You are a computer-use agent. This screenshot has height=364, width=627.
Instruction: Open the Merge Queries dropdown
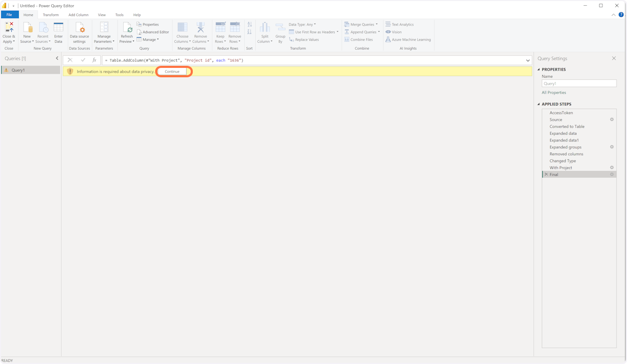click(361, 25)
